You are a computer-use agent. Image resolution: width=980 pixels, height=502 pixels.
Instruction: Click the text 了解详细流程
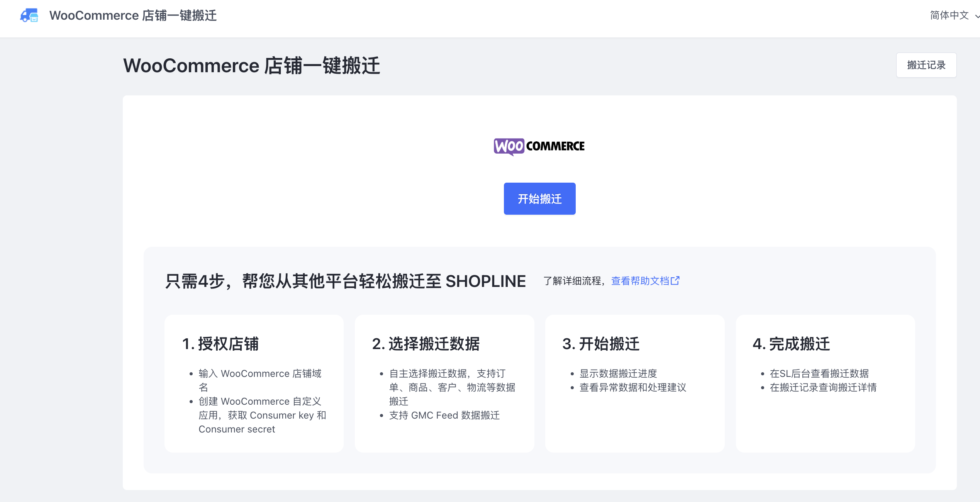point(572,281)
